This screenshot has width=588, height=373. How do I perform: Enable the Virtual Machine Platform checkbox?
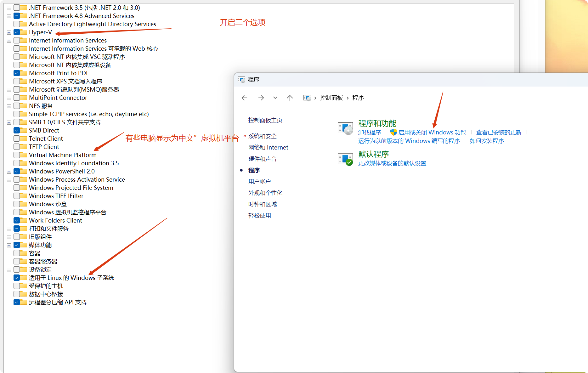[x=17, y=155]
